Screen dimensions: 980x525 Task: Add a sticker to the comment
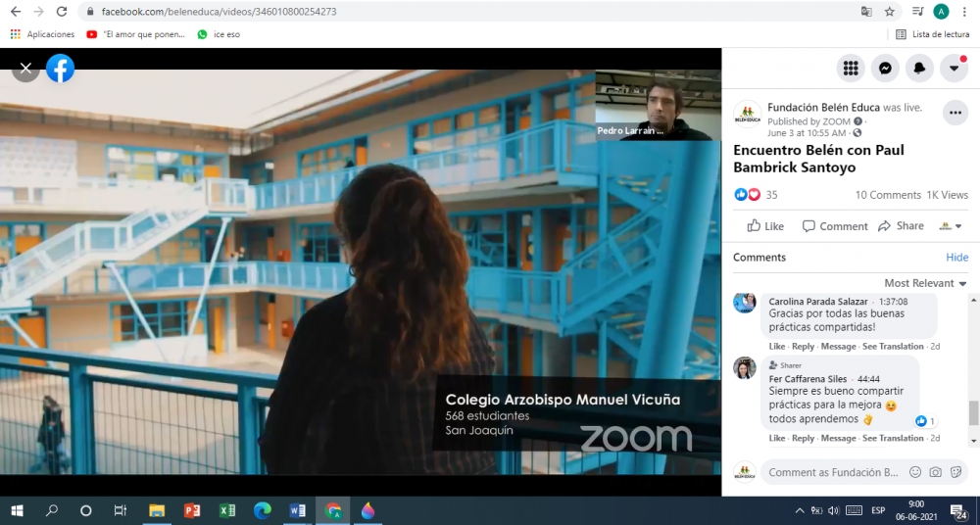point(955,472)
